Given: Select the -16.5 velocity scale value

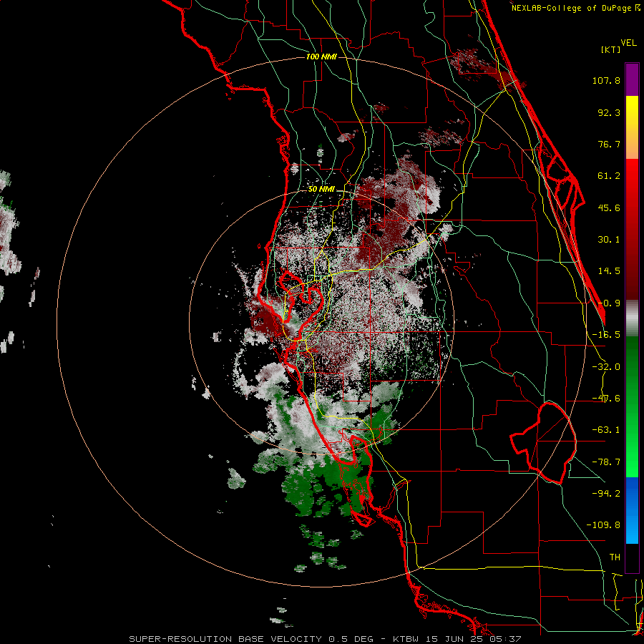Looking at the screenshot, I should 606,335.
